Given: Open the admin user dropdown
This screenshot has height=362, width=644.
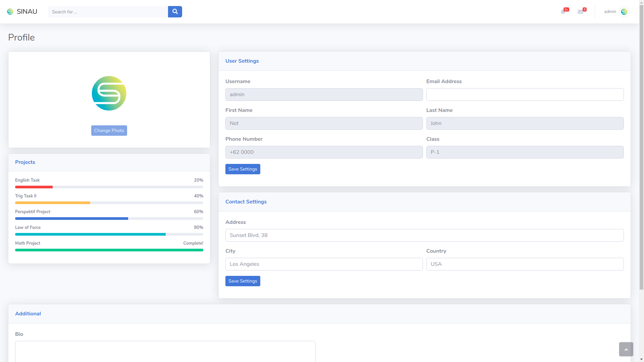Looking at the screenshot, I should (x=610, y=12).
